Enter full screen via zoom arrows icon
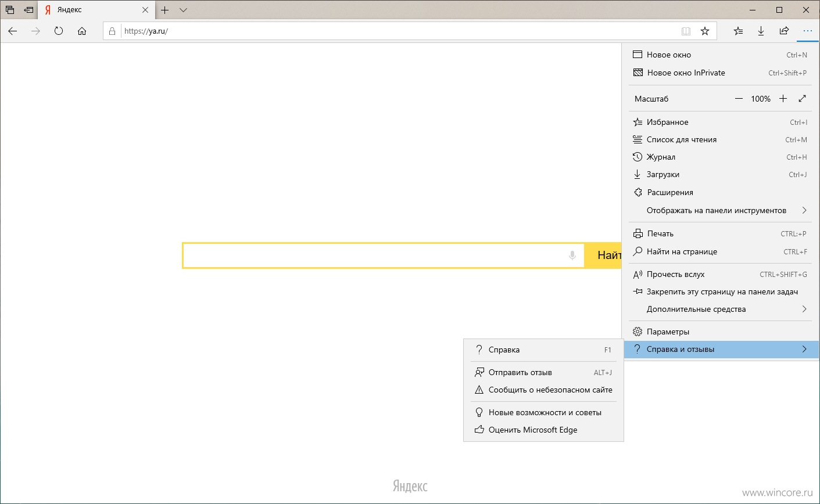The width and height of the screenshot is (820, 504). pos(802,99)
